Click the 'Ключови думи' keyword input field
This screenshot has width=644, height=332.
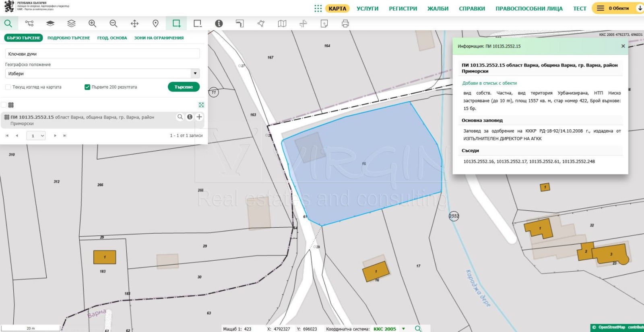tap(103, 54)
